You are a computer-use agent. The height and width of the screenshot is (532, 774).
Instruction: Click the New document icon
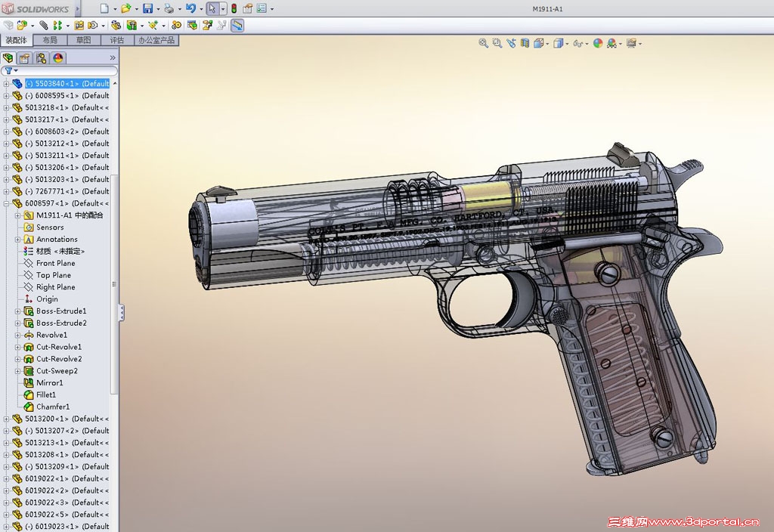(104, 8)
